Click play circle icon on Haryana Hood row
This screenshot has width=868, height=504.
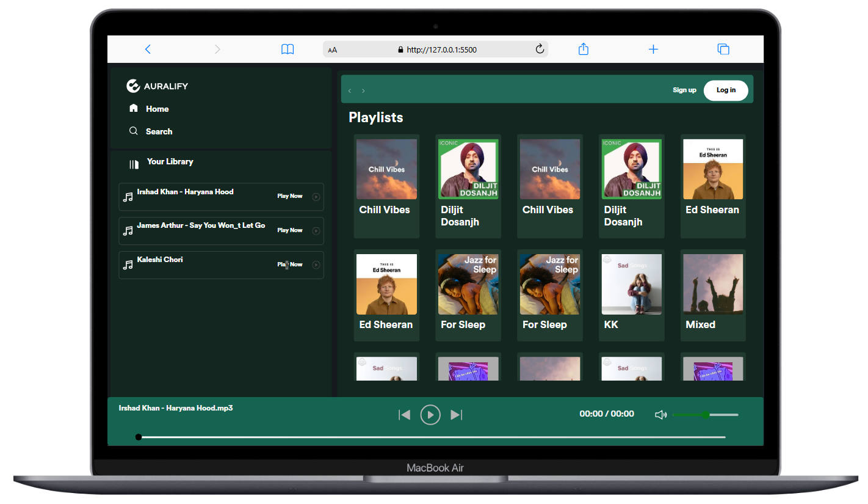(x=316, y=197)
